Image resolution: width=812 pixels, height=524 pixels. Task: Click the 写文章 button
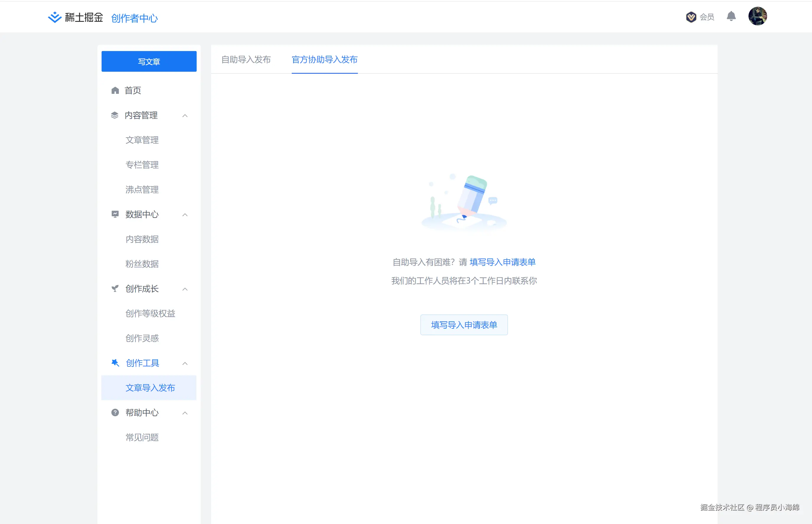149,61
